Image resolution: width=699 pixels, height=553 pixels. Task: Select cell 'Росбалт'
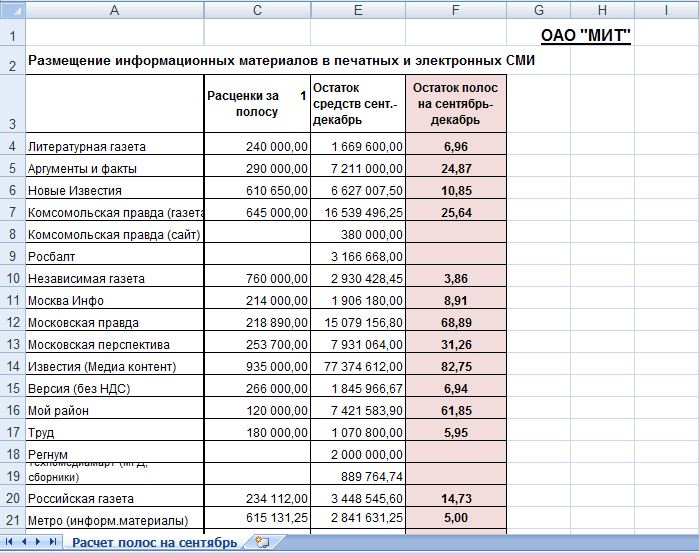point(115,256)
